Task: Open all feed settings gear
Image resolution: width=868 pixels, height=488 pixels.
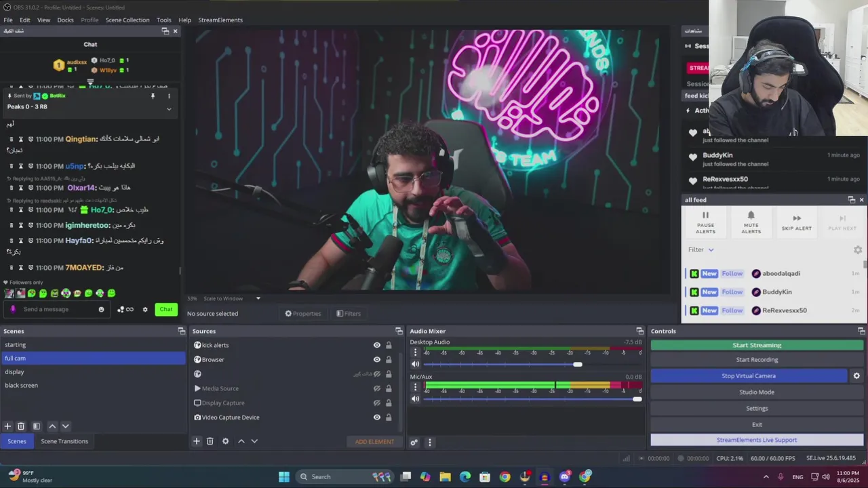Action: click(858, 250)
